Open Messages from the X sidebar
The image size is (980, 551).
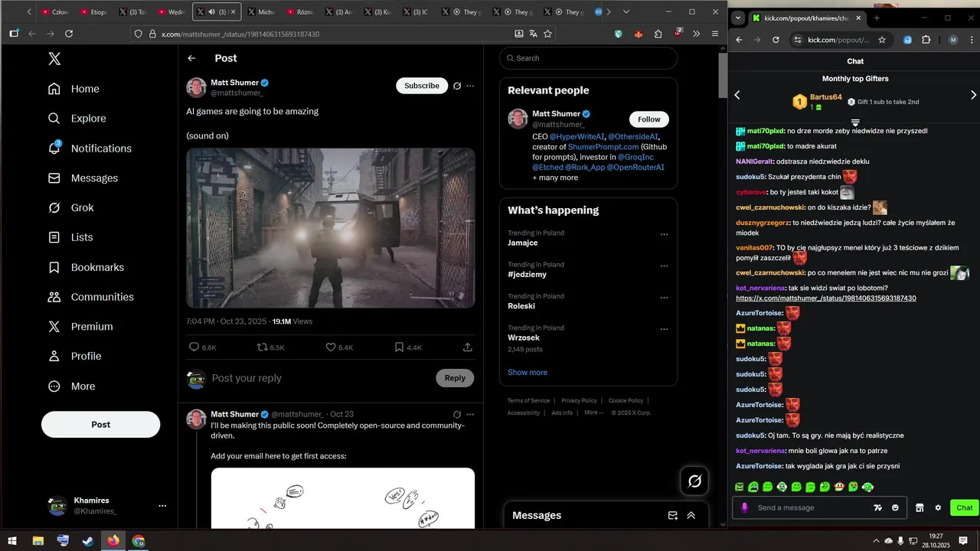(83, 178)
